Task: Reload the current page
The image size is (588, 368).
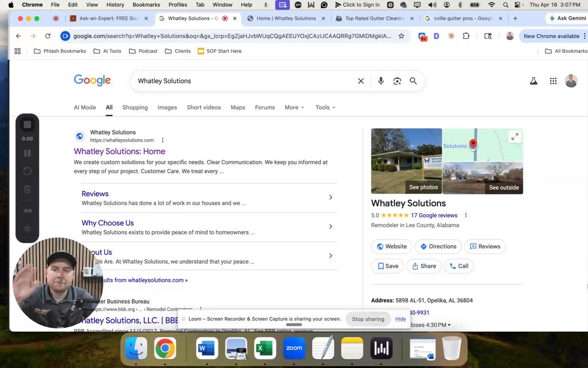Action: click(47, 36)
